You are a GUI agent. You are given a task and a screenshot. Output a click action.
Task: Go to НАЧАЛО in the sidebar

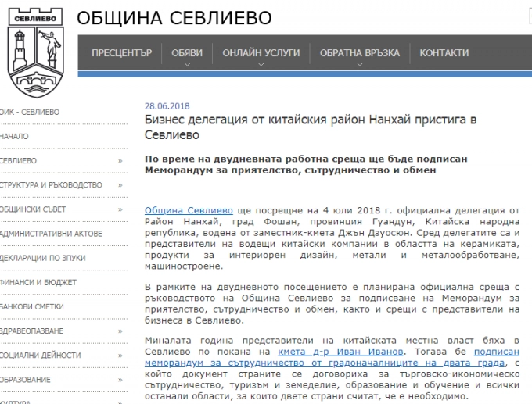point(15,137)
